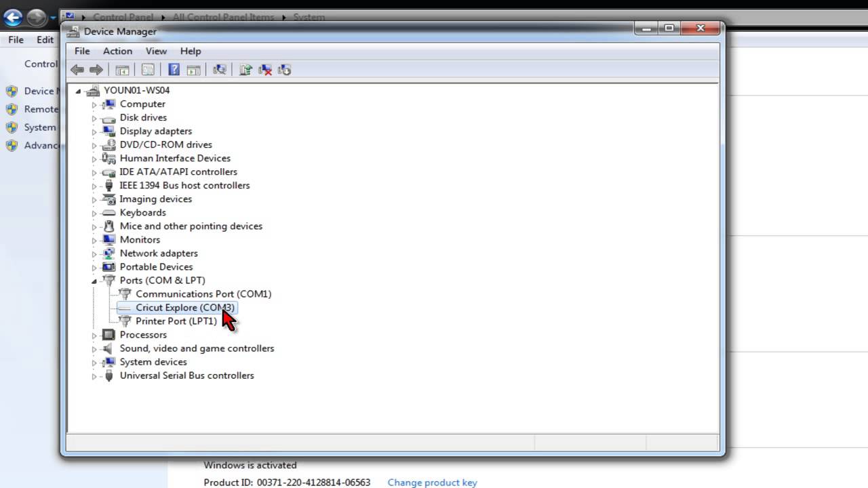Select the Sound, video and game controllers label

pos(197,348)
